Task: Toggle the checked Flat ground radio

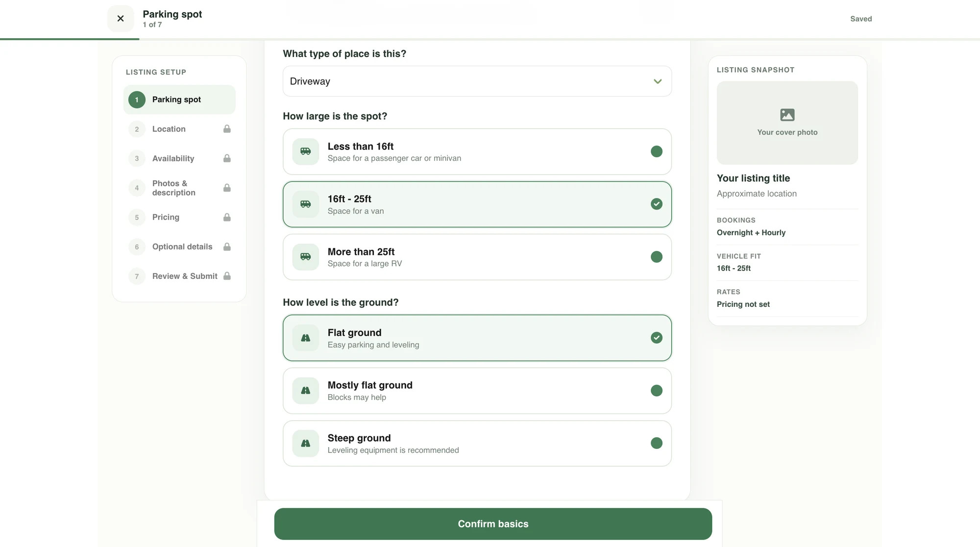Action: [657, 338]
